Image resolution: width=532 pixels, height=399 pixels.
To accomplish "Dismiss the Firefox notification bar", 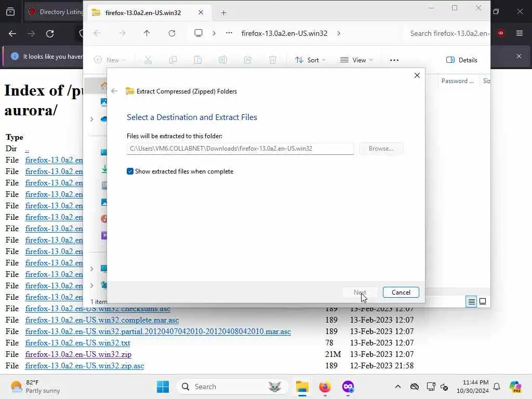I will click(519, 56).
